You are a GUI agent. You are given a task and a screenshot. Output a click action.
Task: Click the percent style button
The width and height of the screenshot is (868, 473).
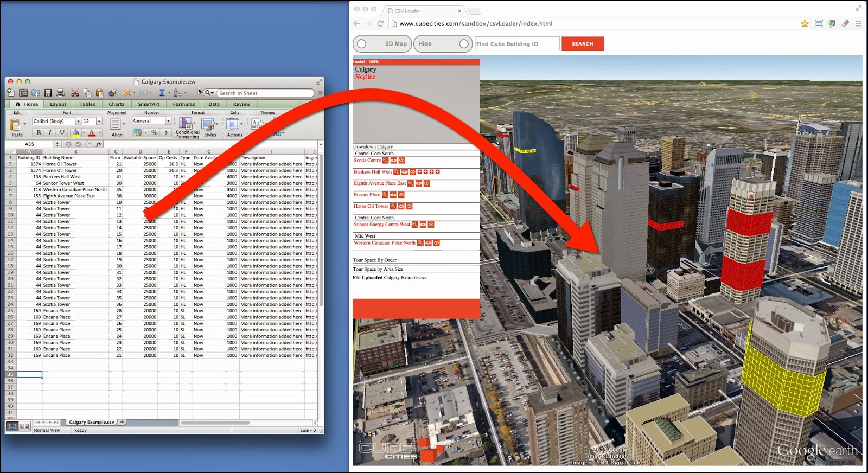[155, 132]
